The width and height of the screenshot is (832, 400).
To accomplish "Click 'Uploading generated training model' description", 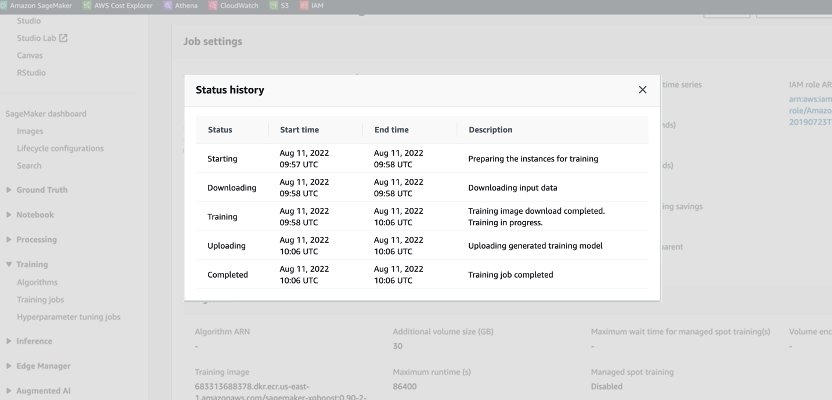I will click(535, 246).
